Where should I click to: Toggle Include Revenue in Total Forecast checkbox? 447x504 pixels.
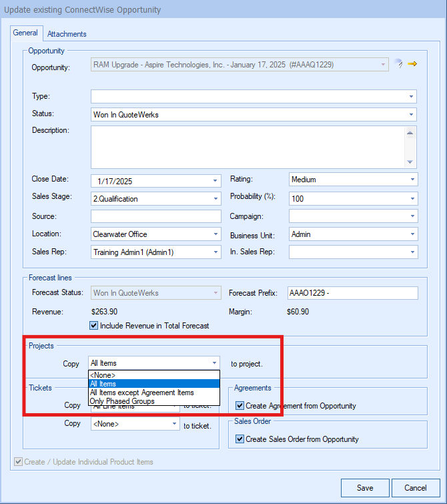coord(94,326)
